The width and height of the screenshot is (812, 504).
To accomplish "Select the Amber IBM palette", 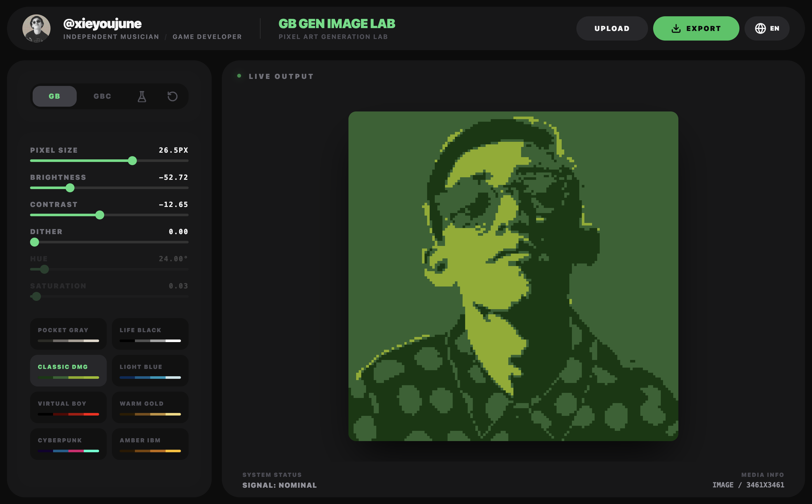I will 150,444.
